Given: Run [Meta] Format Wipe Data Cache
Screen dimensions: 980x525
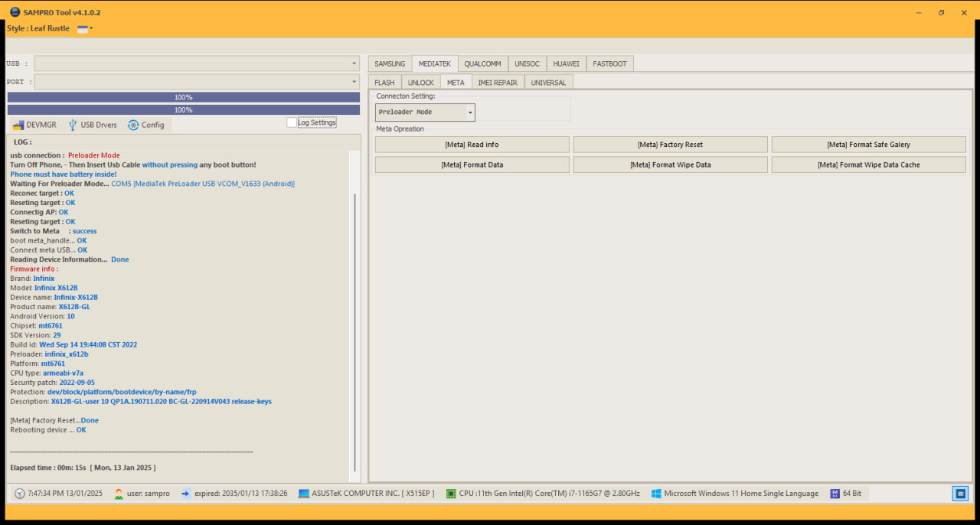Looking at the screenshot, I should click(868, 165).
